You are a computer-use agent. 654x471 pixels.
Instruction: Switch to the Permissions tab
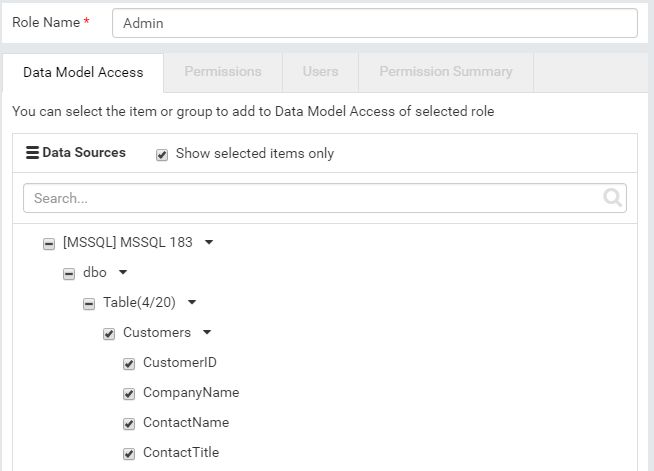coord(223,72)
